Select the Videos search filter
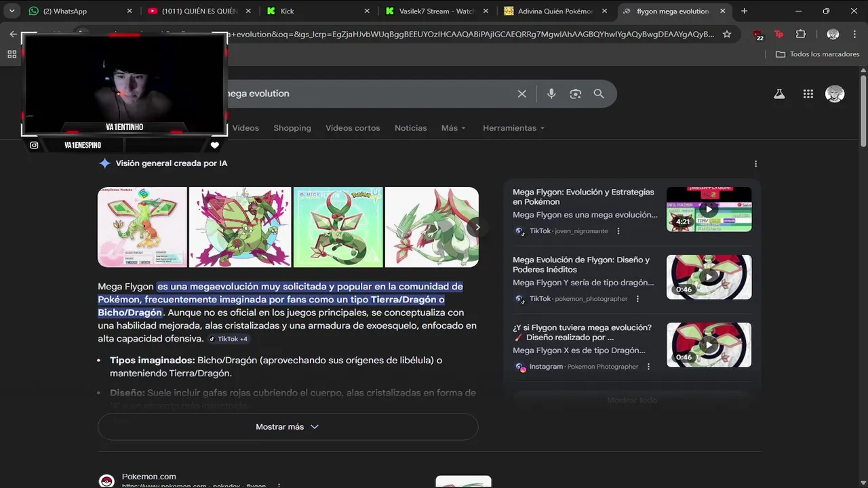This screenshot has width=868, height=488. tap(245, 128)
